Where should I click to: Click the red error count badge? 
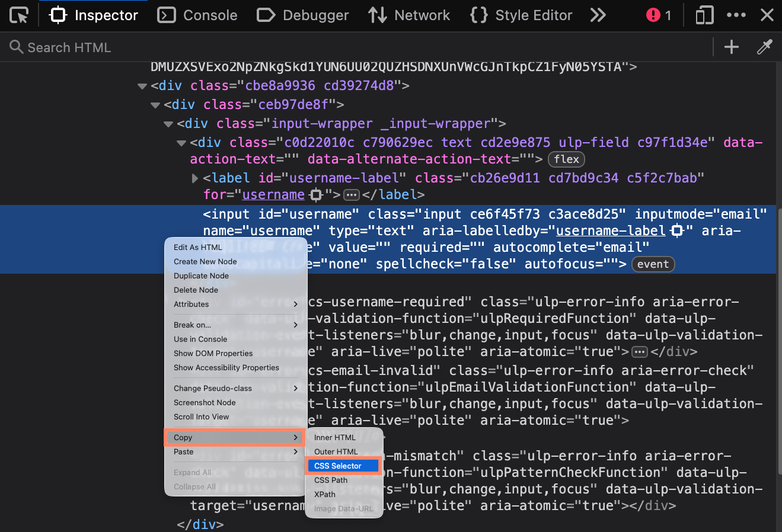[x=658, y=15]
